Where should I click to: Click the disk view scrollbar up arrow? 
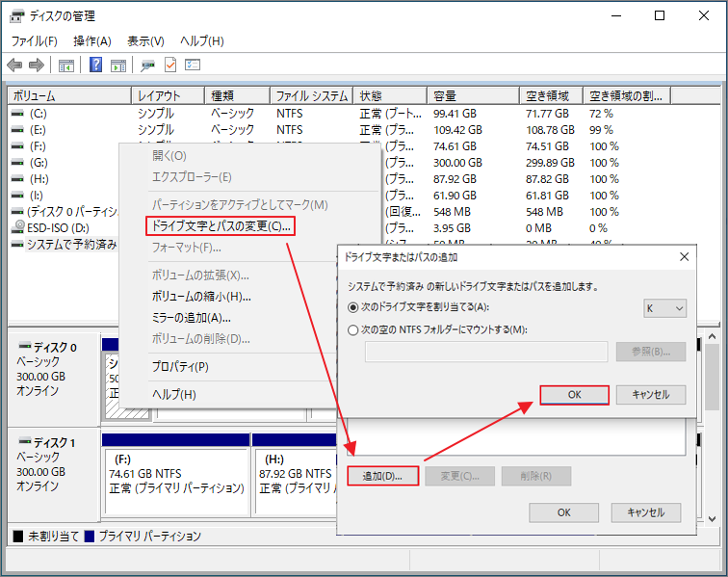point(713,336)
